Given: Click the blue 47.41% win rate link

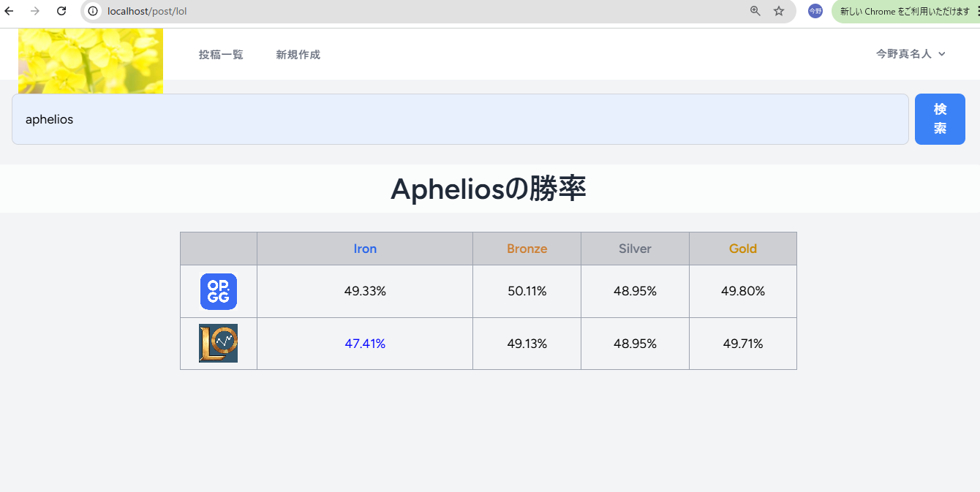Looking at the screenshot, I should coord(365,344).
